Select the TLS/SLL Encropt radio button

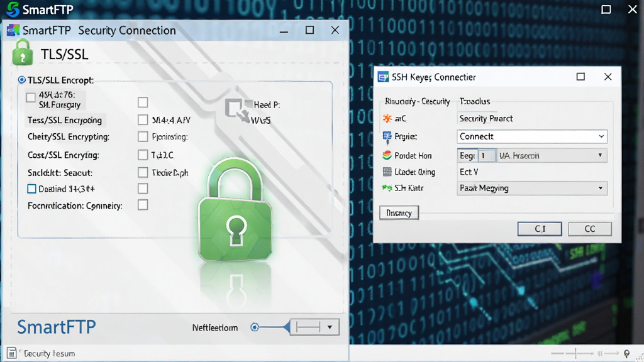(x=22, y=80)
